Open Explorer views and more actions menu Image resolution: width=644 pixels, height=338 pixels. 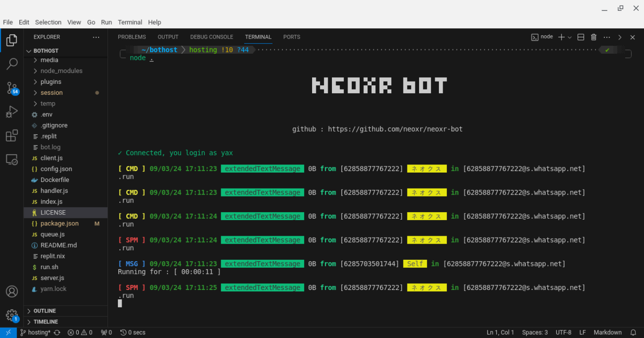click(x=96, y=37)
